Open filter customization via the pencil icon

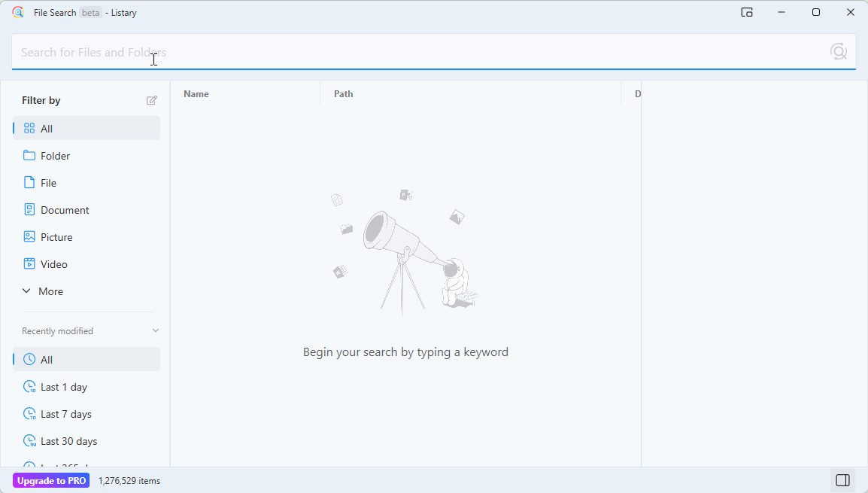(x=151, y=99)
